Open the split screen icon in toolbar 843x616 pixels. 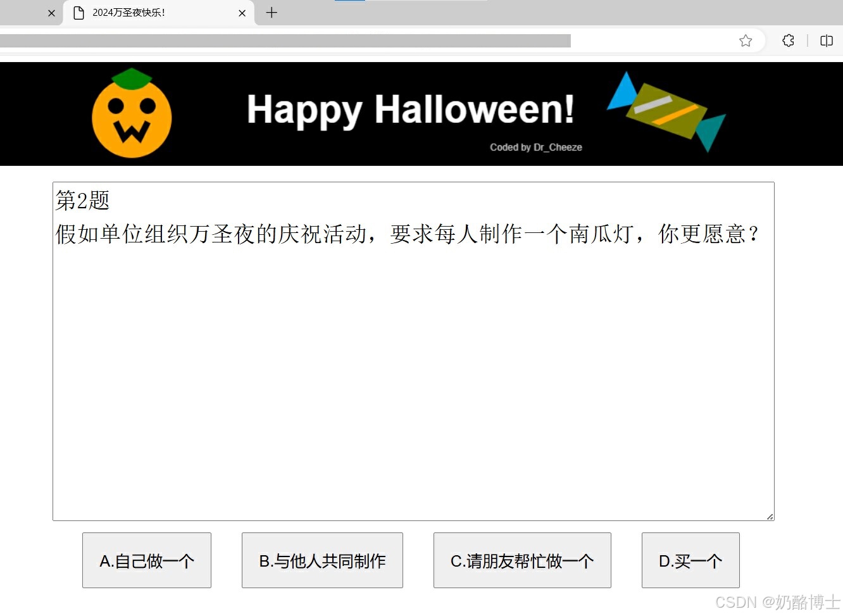[x=827, y=41]
